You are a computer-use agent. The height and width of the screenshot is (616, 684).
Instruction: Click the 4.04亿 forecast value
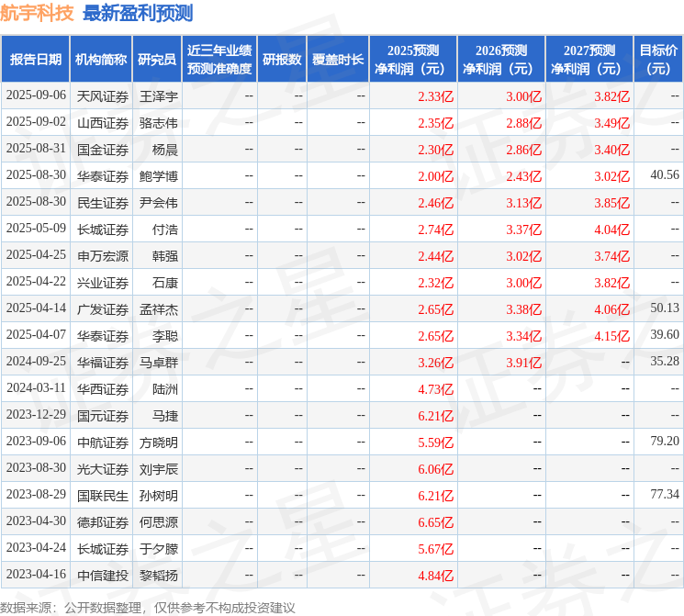pyautogui.click(x=612, y=230)
